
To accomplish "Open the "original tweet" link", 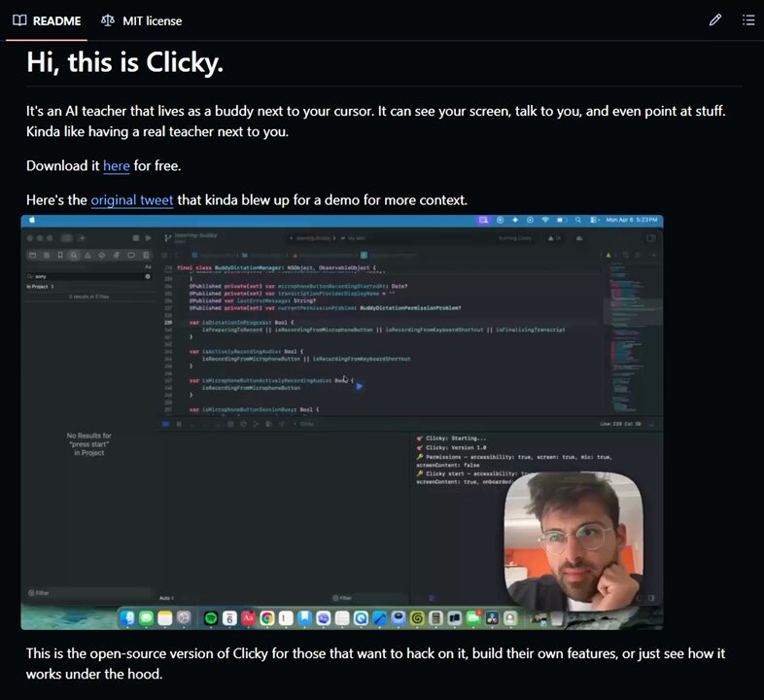I will [x=132, y=200].
